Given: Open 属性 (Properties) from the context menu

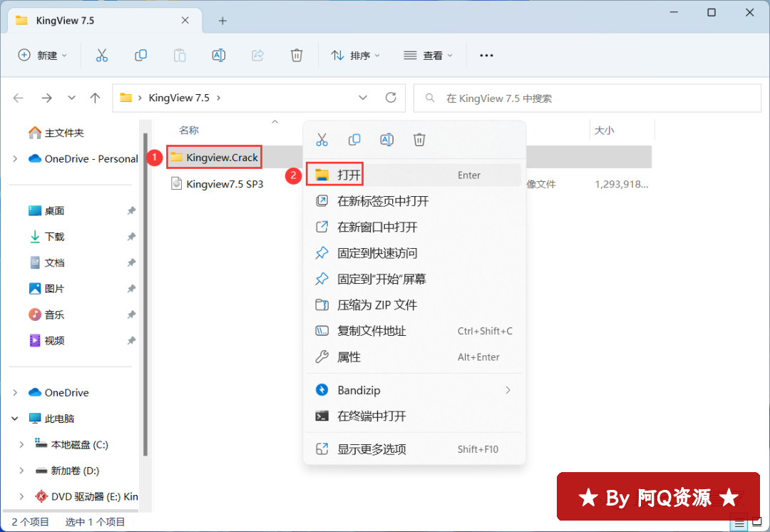Looking at the screenshot, I should 414,357.
